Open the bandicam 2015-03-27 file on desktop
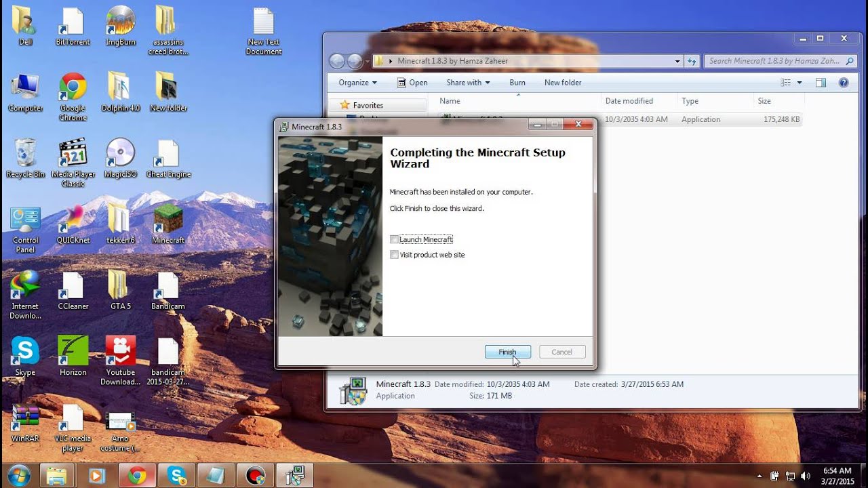This screenshot has width=868, height=488. point(168,361)
